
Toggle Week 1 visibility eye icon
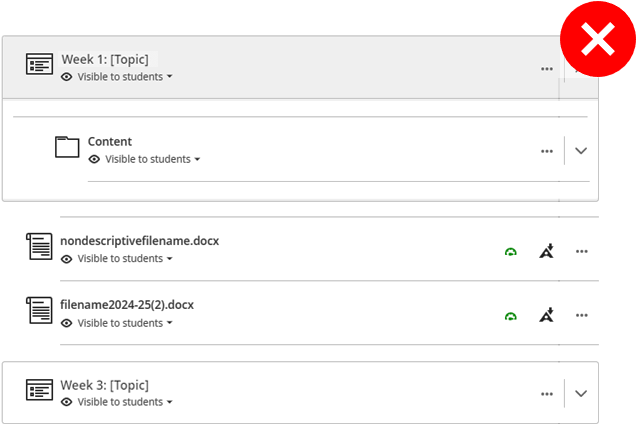click(x=67, y=77)
